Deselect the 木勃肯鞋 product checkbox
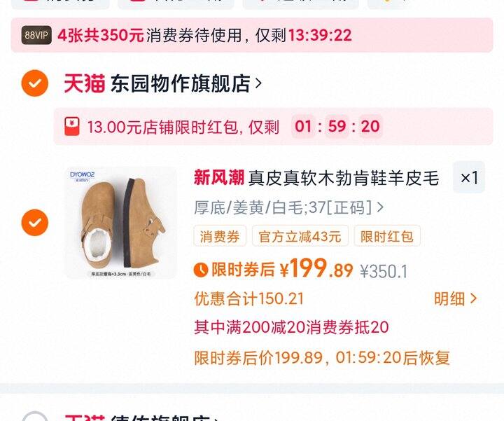The image size is (504, 421). [x=35, y=223]
